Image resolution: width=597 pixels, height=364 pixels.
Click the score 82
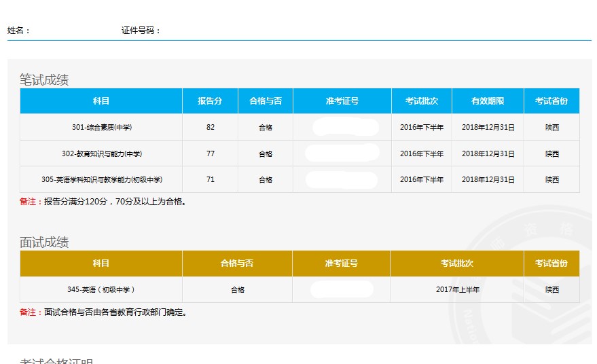210,127
